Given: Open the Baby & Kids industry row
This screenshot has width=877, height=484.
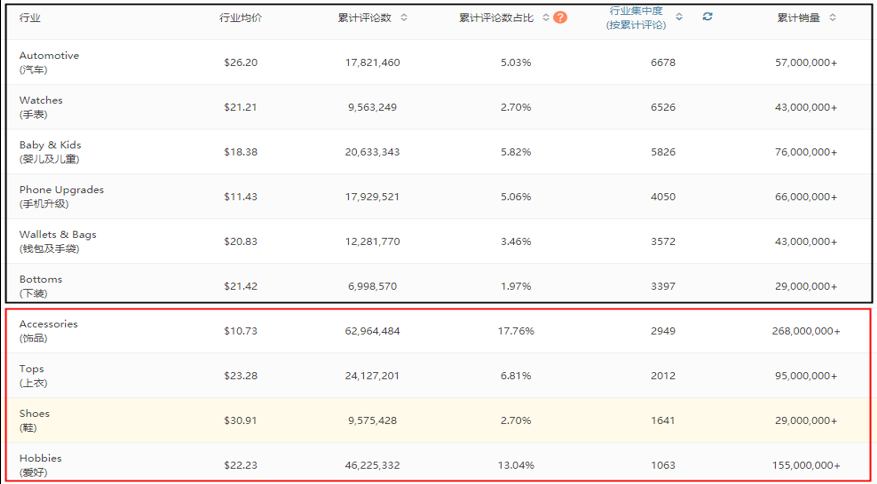Looking at the screenshot, I should click(x=50, y=152).
